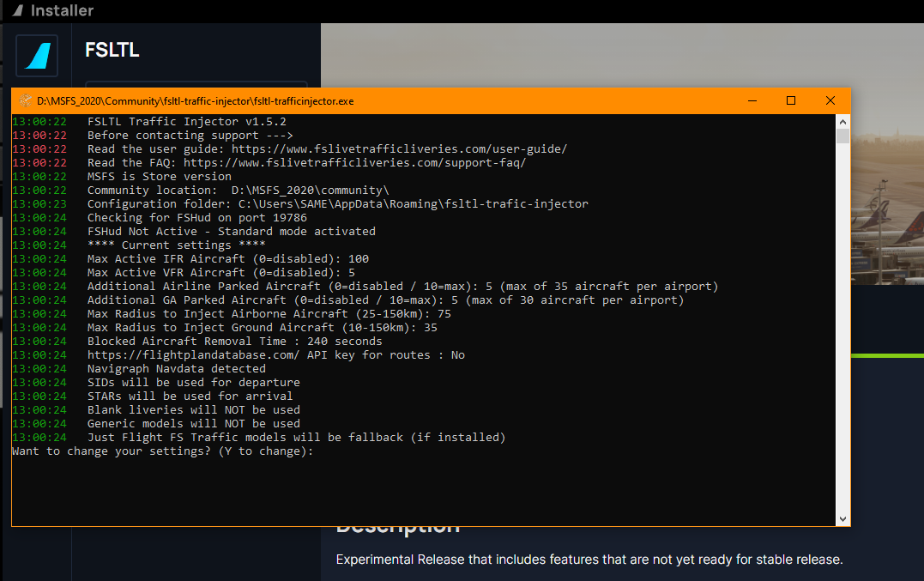This screenshot has height=581, width=924.
Task: Click 'Checking for FSHud on port 19786'
Action: click(196, 217)
